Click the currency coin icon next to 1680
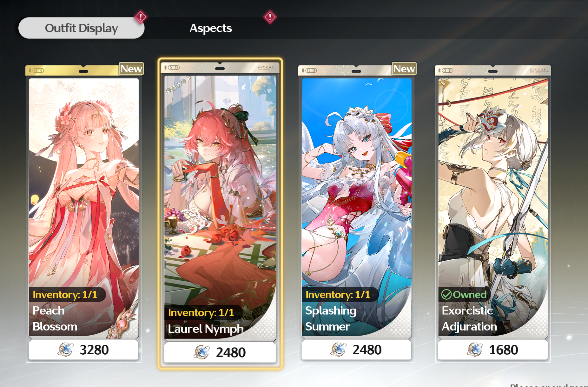This screenshot has width=588, height=387. coord(475,350)
